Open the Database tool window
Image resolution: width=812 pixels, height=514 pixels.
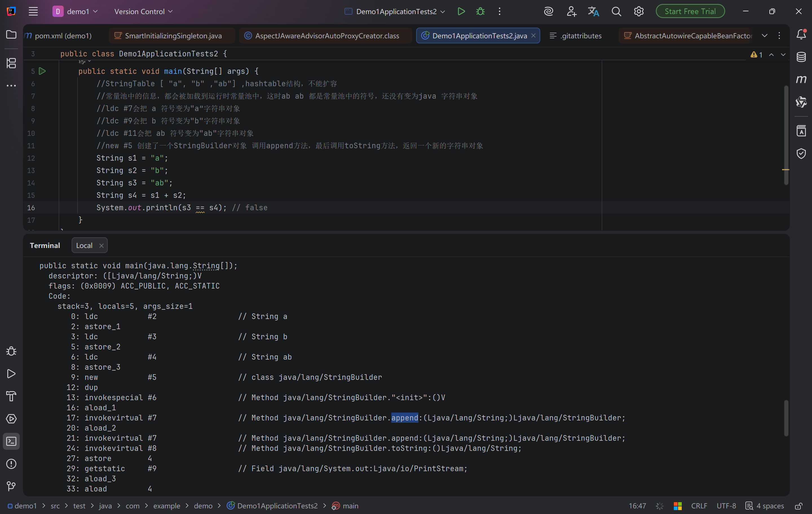coord(801,57)
